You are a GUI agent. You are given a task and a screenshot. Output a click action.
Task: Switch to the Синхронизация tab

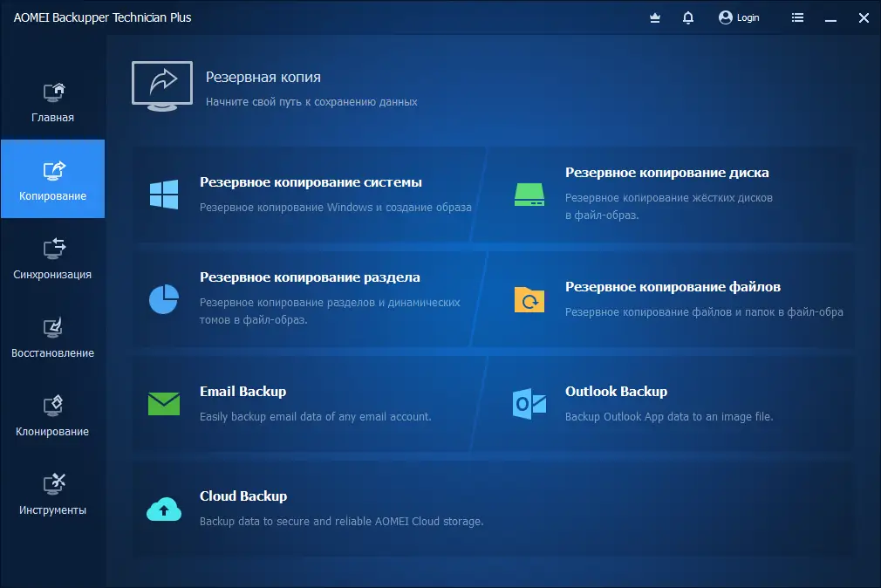coord(52,256)
